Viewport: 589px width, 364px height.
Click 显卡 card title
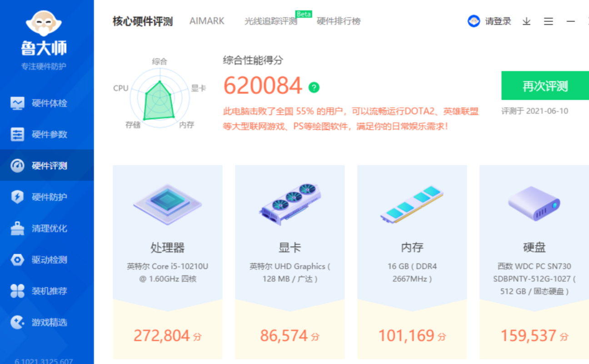(290, 247)
